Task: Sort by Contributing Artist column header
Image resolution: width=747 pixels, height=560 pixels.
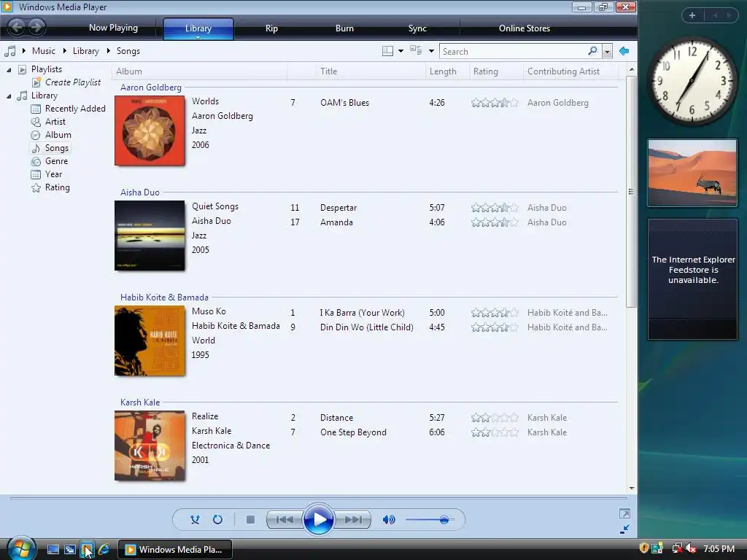Action: [570, 71]
